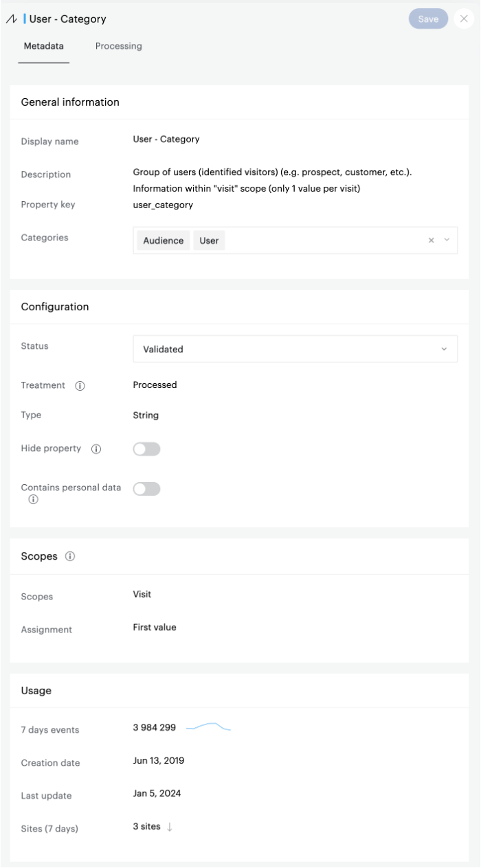
Task: Click the 3 sites link
Action: [146, 827]
